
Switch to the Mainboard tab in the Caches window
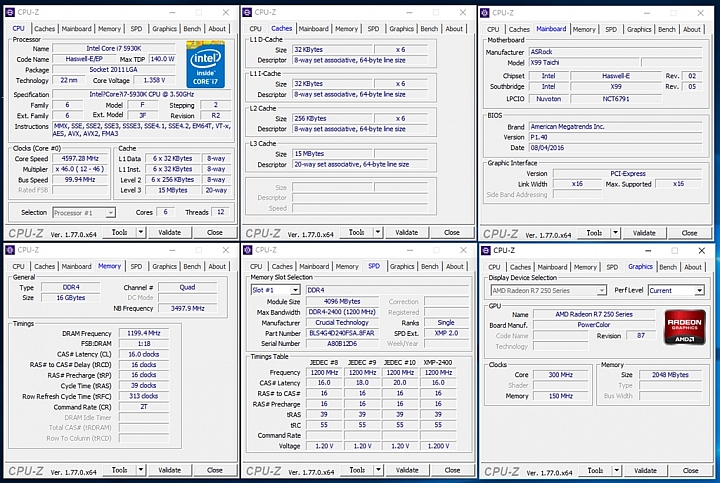click(x=314, y=28)
